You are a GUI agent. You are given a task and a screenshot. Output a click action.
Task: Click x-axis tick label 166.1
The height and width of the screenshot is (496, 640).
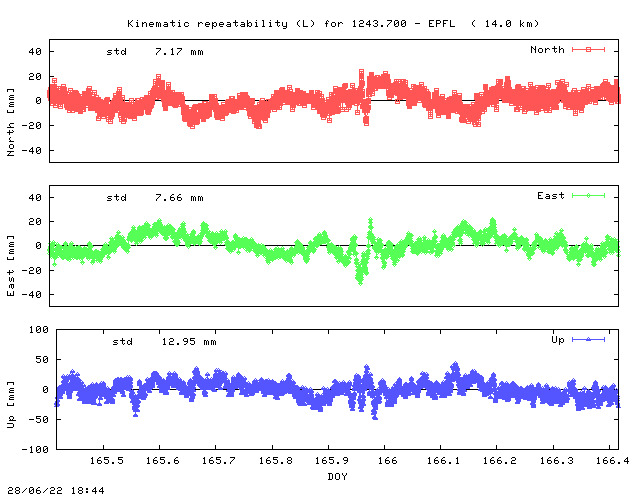click(x=443, y=460)
